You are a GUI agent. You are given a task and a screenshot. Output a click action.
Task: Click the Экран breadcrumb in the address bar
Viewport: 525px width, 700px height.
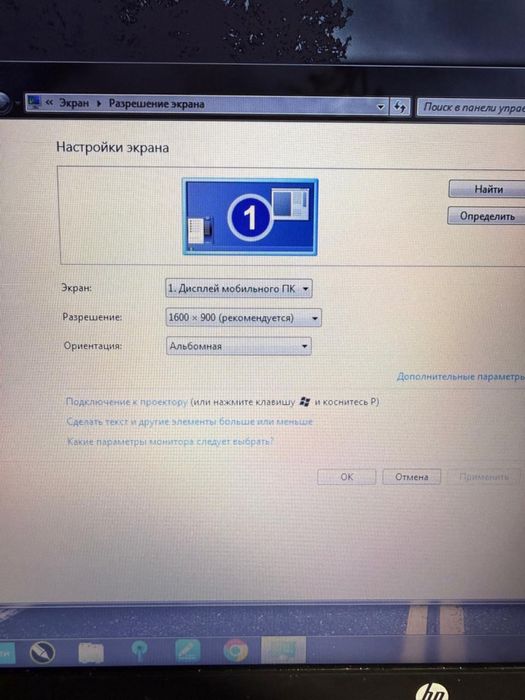point(74,103)
